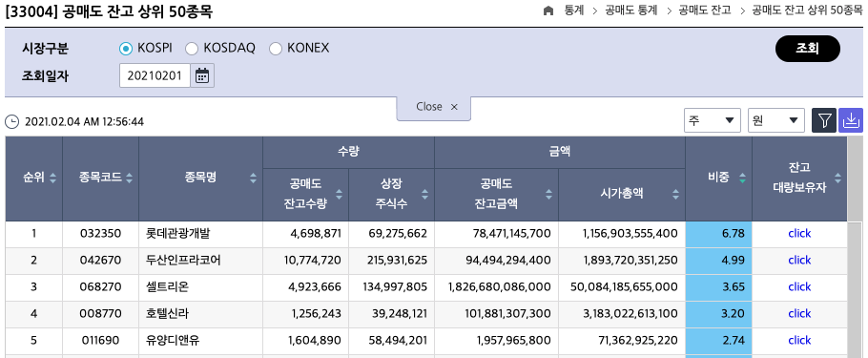Click the page title [33004] 공매도 잔고 상위 50종목
Image resolution: width=868 pixels, height=358 pixels.
(109, 11)
